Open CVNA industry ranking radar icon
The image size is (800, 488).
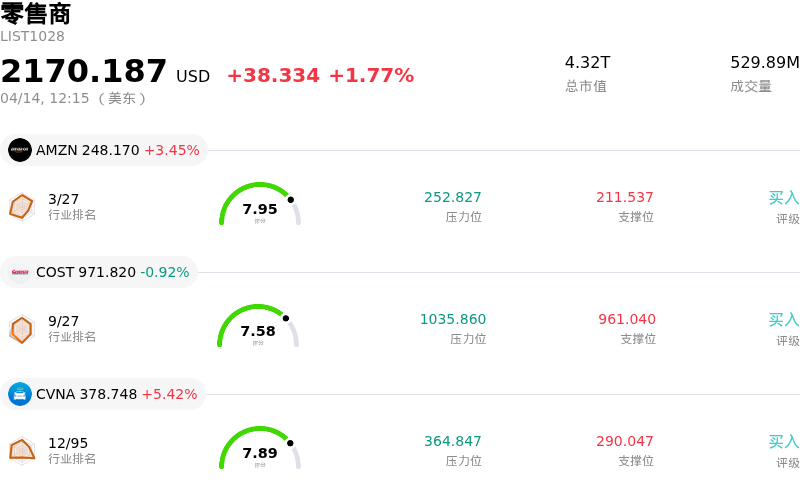[x=22, y=450]
